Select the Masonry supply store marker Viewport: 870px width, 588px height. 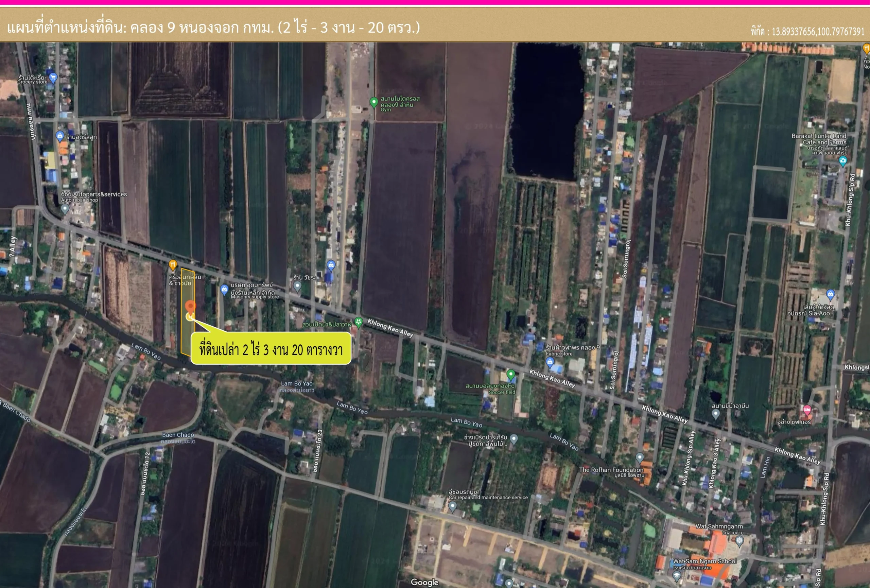point(225,289)
